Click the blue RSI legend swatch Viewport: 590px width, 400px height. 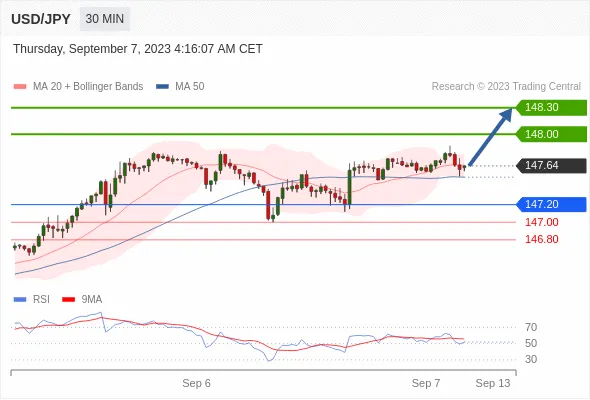[x=20, y=300]
